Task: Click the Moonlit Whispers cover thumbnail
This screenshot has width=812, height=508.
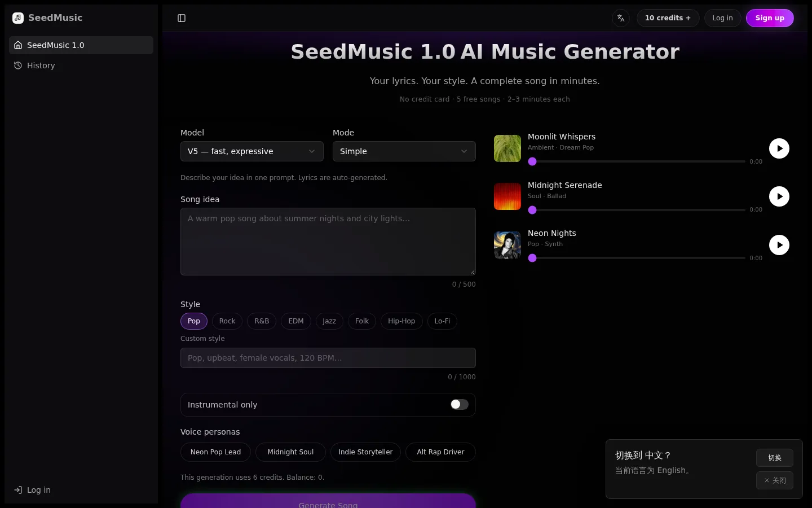Action: pyautogui.click(x=507, y=148)
